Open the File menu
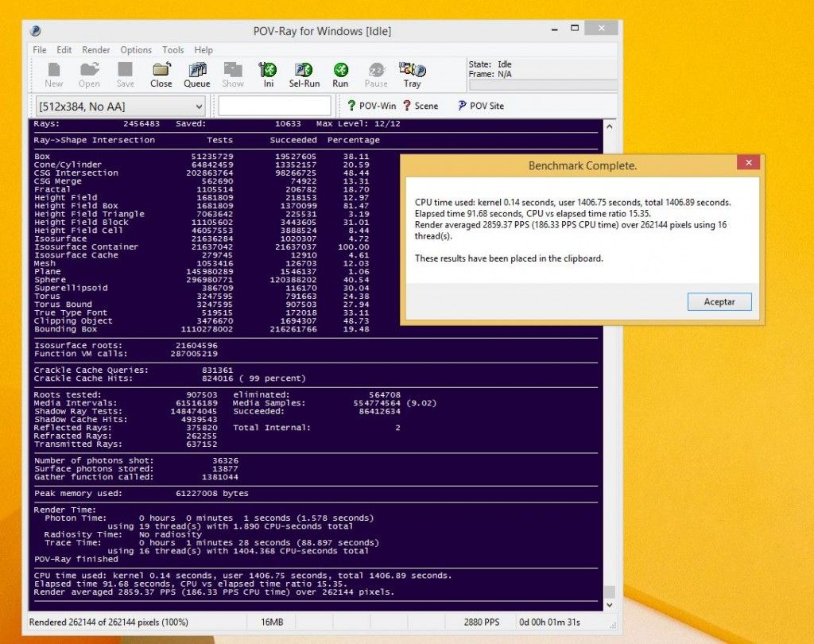The height and width of the screenshot is (644, 814). coord(40,50)
